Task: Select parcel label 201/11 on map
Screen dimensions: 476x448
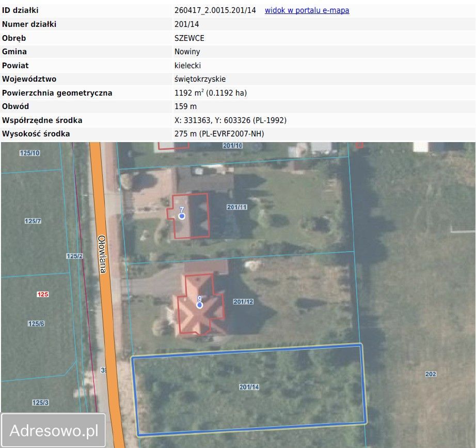Action: click(237, 207)
